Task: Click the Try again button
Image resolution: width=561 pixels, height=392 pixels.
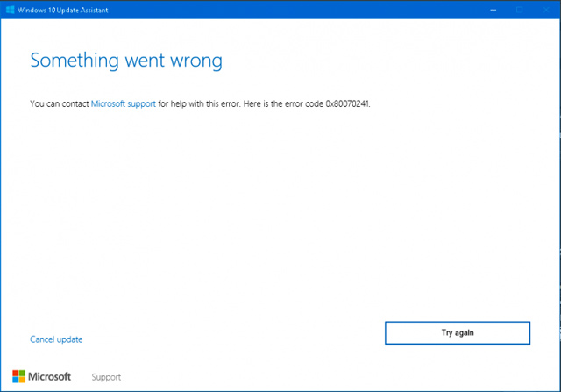Action: 458,333
